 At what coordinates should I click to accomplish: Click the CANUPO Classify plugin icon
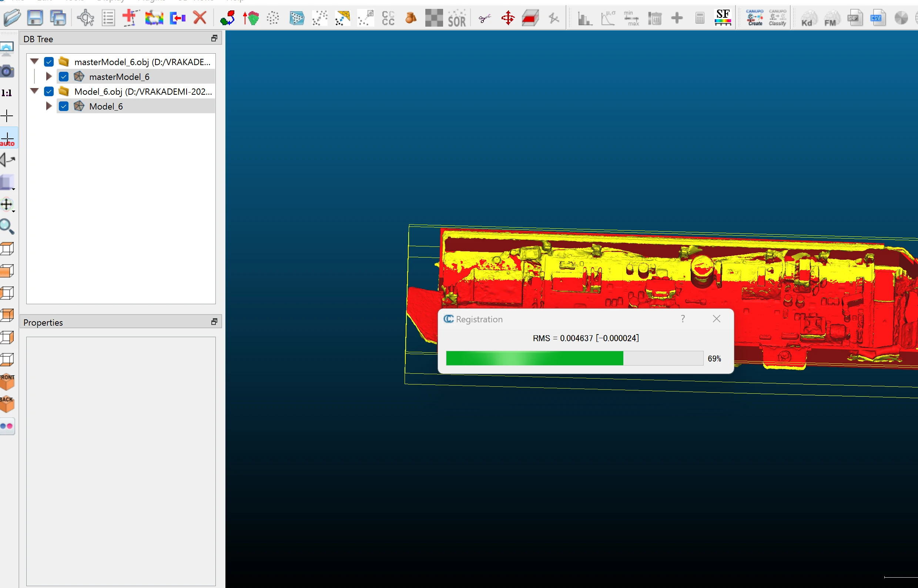(x=777, y=18)
